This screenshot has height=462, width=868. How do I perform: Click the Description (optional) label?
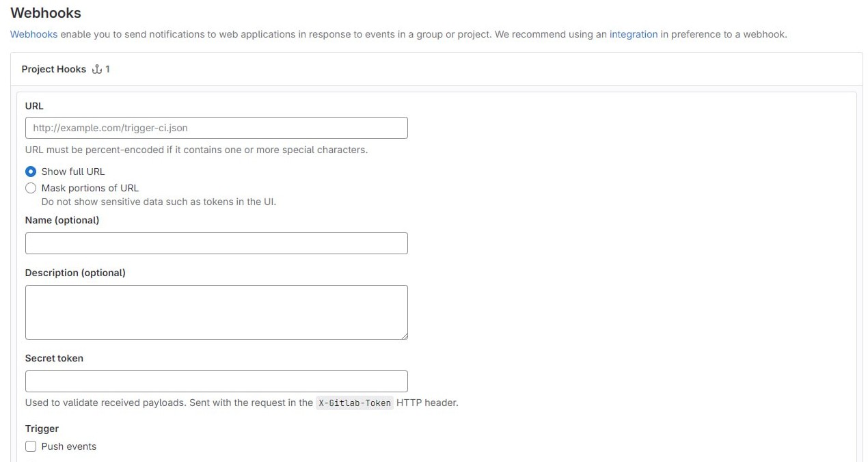[x=75, y=273]
